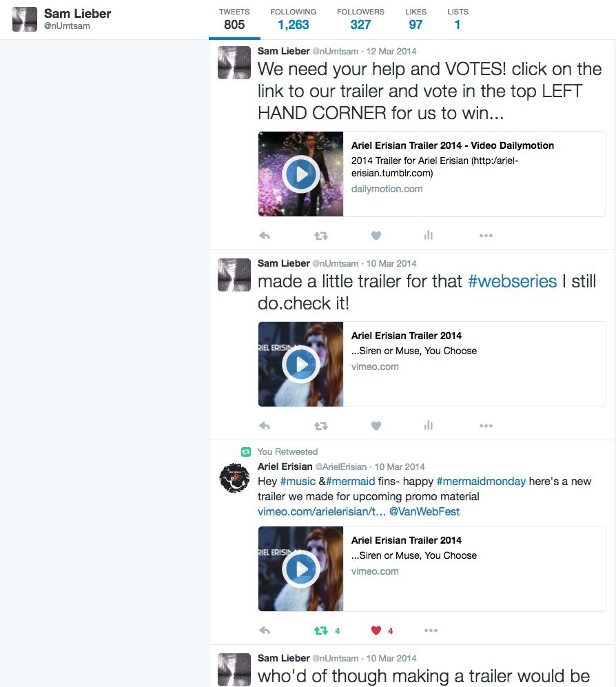Open more options on the 12 Mar tweet
The height and width of the screenshot is (687, 616).
(x=486, y=236)
